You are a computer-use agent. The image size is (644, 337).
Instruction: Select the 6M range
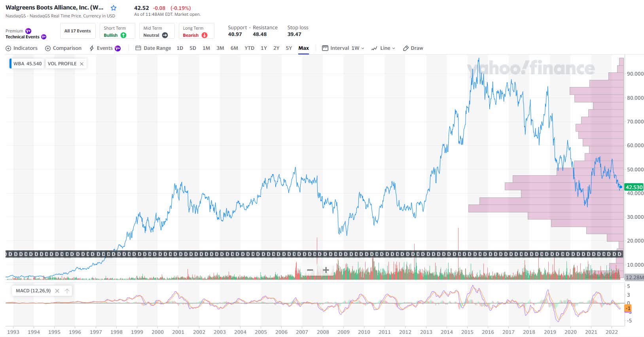point(234,48)
